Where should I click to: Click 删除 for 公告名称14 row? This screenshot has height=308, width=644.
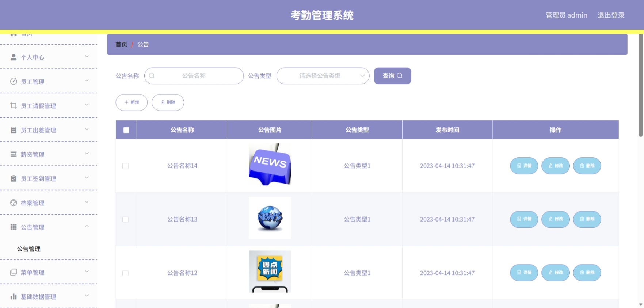tap(587, 166)
